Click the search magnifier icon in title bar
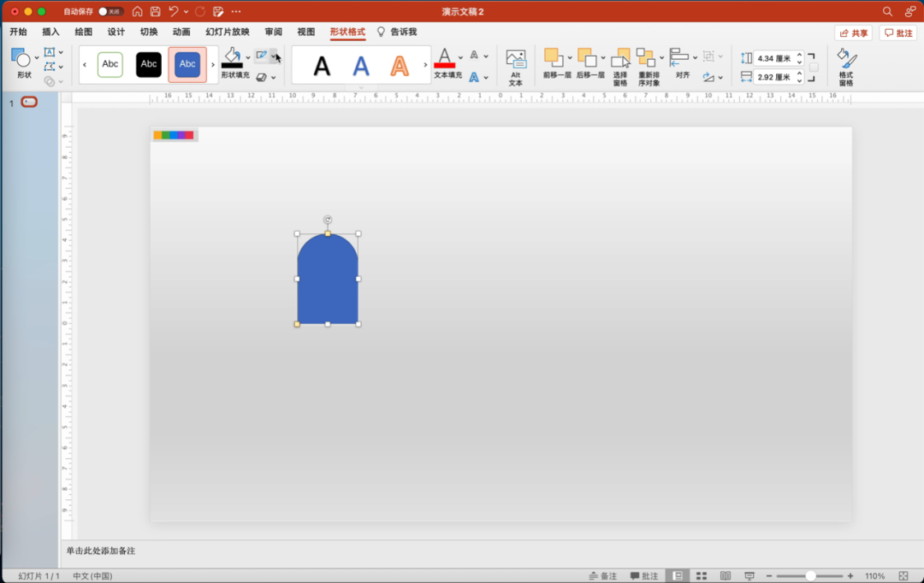The height and width of the screenshot is (583, 924). pos(887,11)
